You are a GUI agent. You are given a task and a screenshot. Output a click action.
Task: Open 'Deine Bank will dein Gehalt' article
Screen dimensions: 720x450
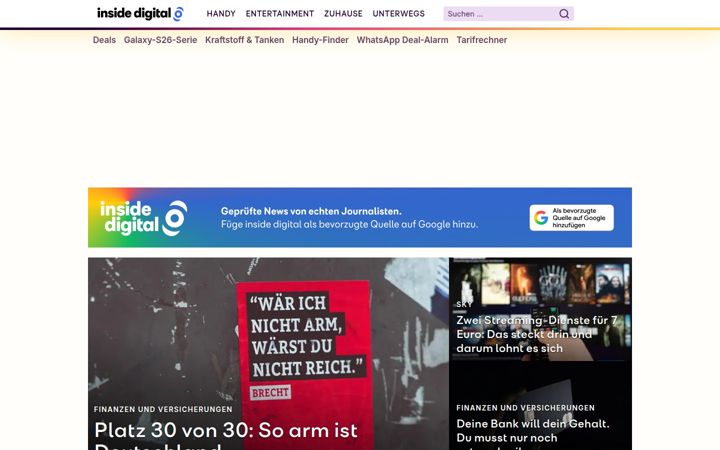533,433
